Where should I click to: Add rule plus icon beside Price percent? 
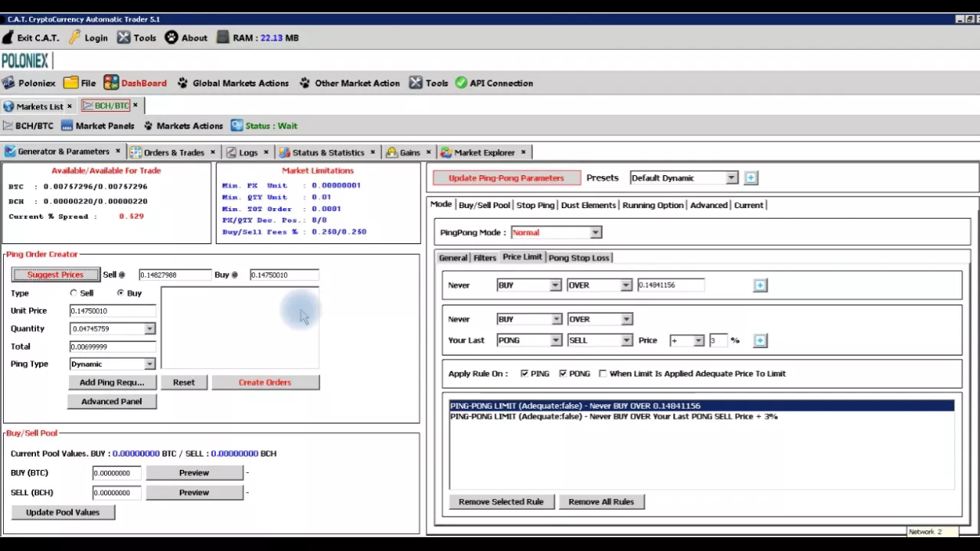759,340
